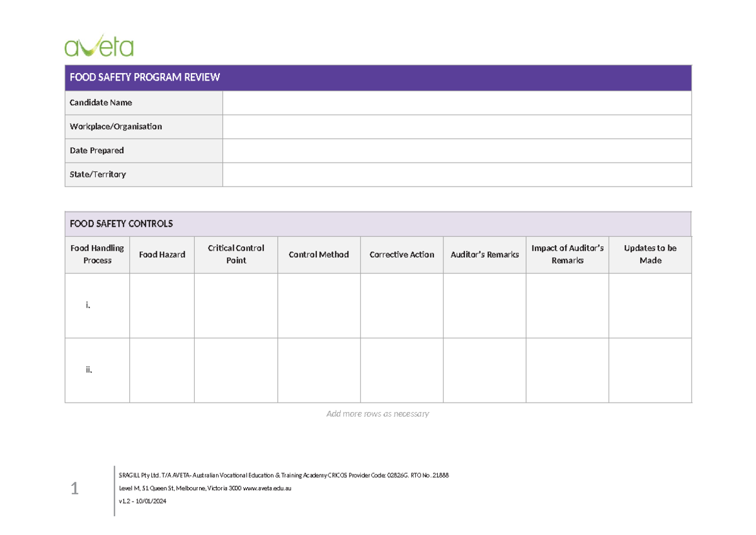Click Food Hazard cell in row i.
This screenshot has height=535, width=756.
pos(162,306)
